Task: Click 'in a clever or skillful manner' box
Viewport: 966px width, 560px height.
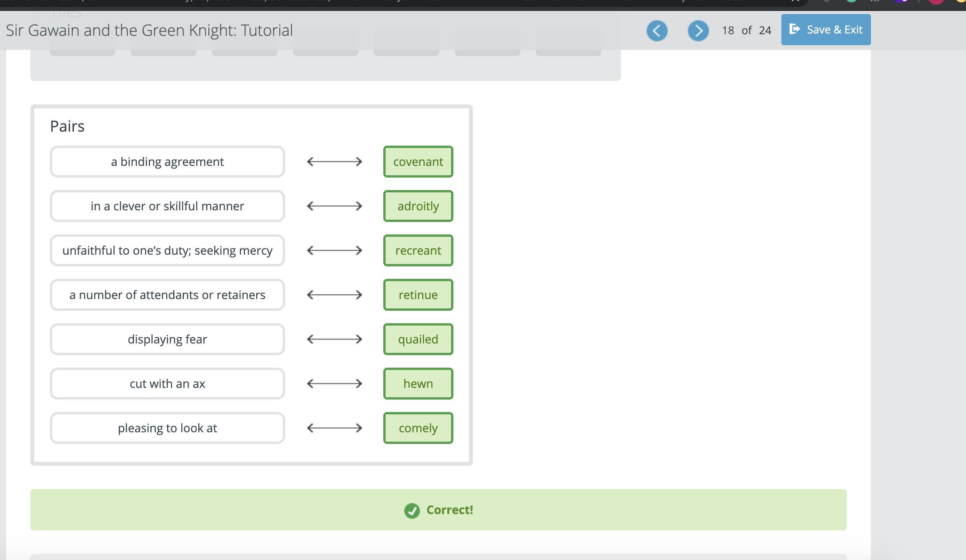Action: [167, 206]
